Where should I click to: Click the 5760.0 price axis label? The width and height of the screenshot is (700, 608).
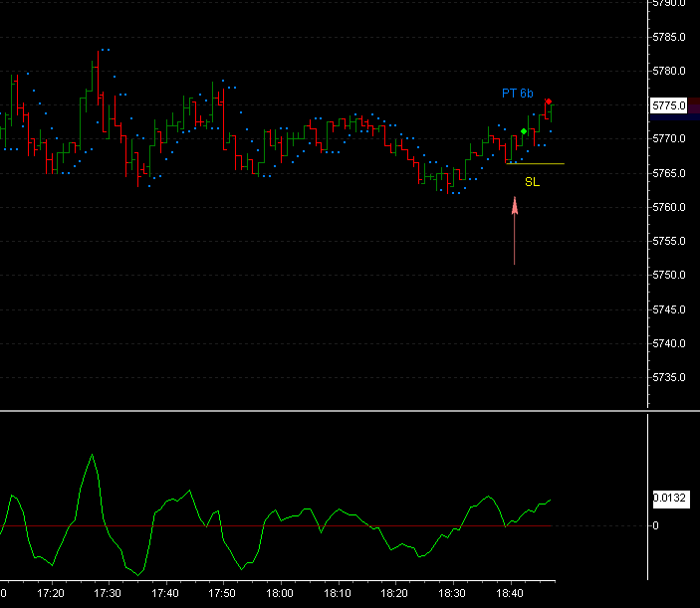pyautogui.click(x=669, y=207)
